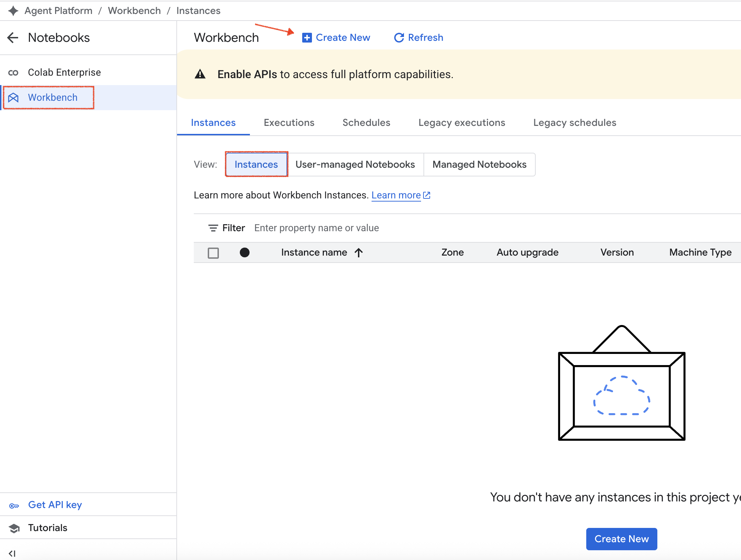Click the Notebooks sidebar heading
Viewport: 741px width, 560px height.
coord(59,38)
